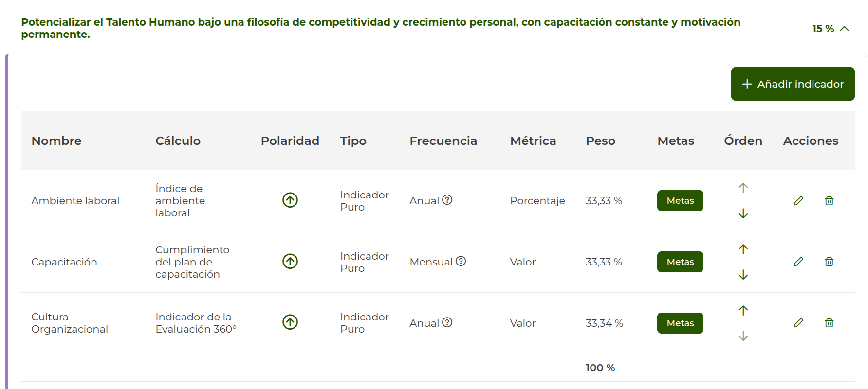Select the polarity arrow for Capacitación
The width and height of the screenshot is (868, 389).
tap(290, 261)
